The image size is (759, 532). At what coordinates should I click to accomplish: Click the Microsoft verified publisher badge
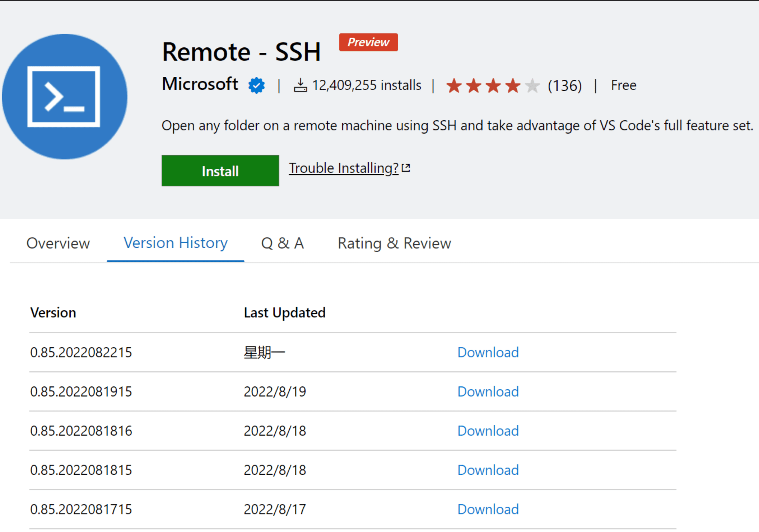click(256, 85)
